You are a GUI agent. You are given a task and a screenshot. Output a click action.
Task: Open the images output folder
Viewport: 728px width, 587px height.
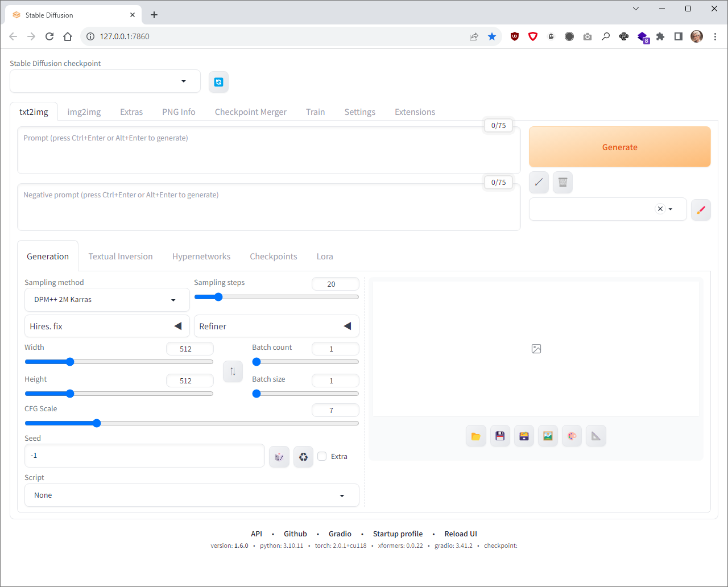tap(476, 436)
